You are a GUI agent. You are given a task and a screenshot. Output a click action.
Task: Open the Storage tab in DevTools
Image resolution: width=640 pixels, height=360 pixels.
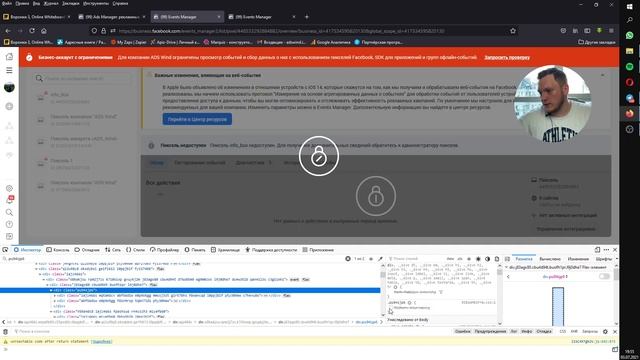pos(225,250)
